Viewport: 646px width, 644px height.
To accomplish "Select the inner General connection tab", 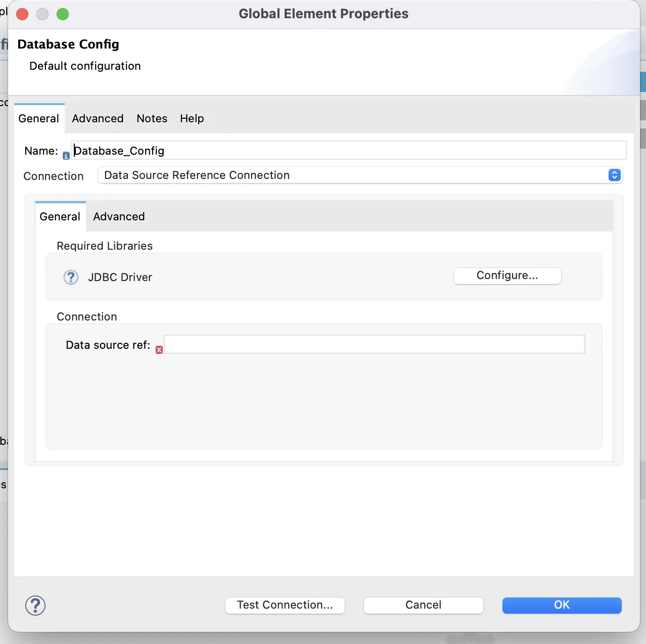I will (60, 216).
